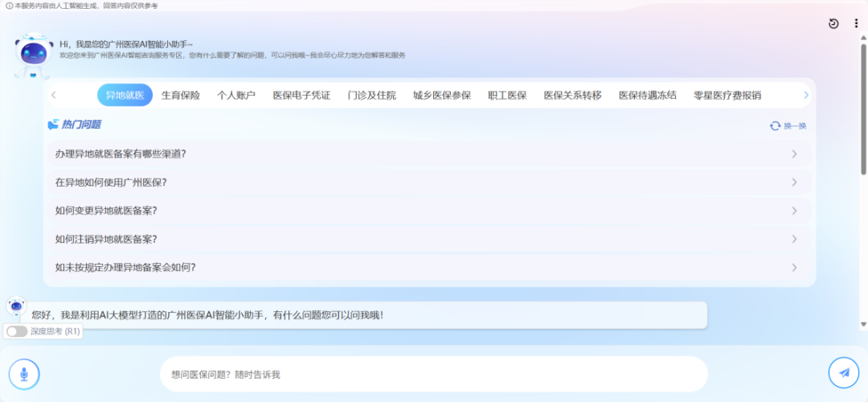Open the three-dot more options menu

pos(856,23)
